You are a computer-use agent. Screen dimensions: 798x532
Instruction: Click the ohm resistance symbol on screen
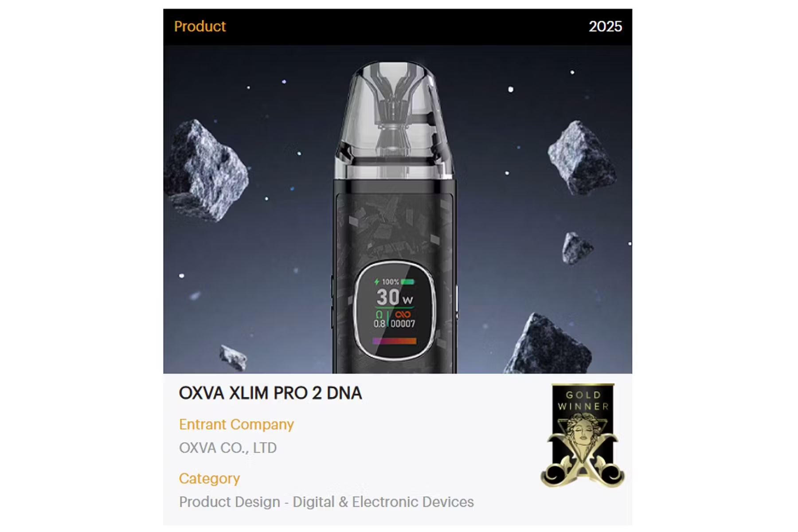click(x=379, y=314)
